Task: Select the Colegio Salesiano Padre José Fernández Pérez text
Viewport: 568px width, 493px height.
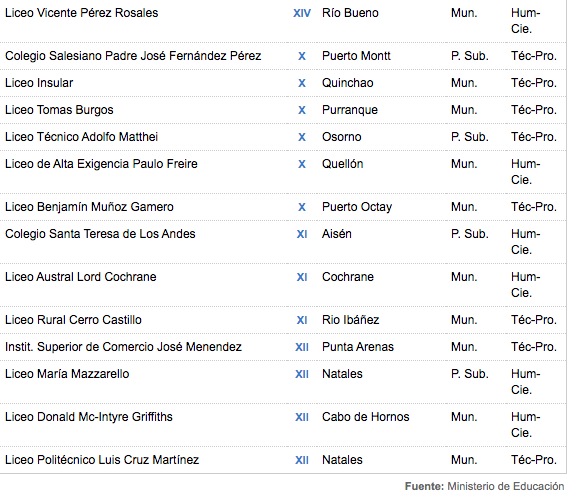Action: [133, 56]
